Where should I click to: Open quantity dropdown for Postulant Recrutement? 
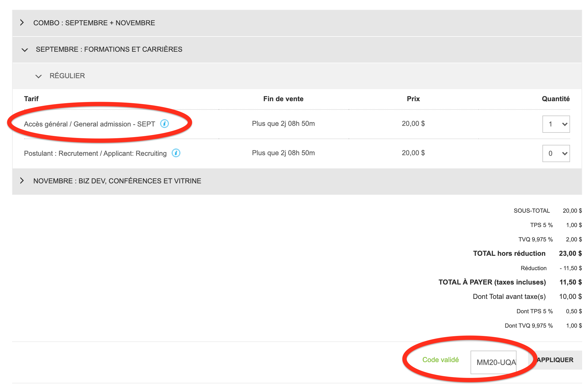[556, 153]
